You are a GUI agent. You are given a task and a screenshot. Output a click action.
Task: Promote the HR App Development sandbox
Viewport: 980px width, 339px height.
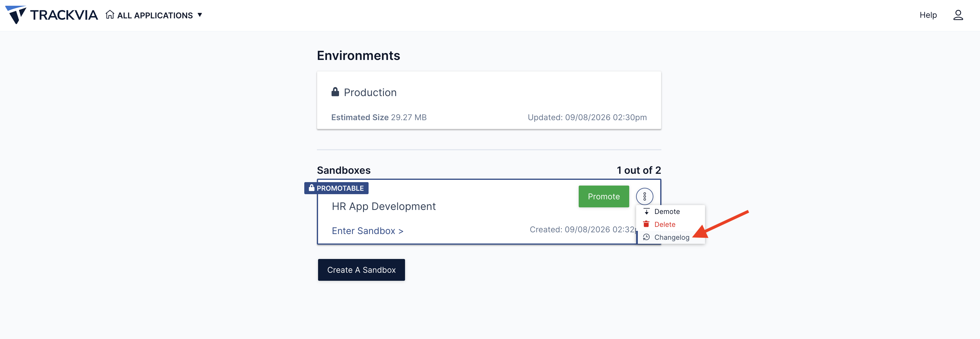(604, 196)
